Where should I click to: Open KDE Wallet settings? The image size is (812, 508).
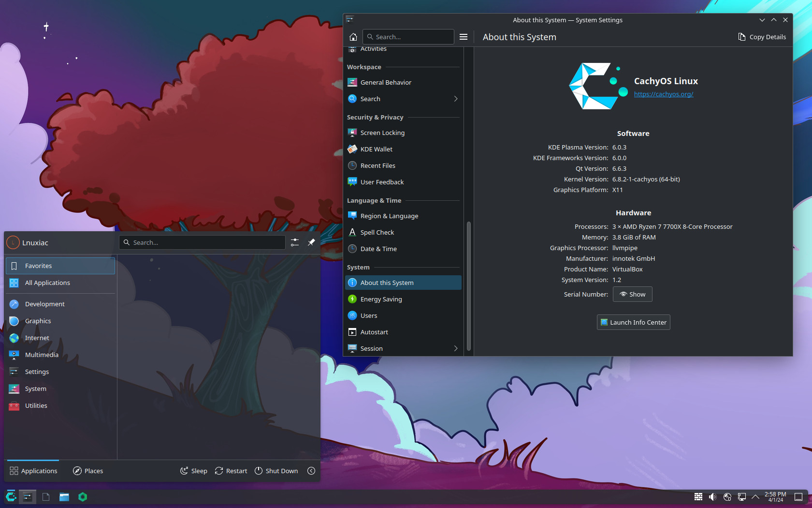coord(403,149)
